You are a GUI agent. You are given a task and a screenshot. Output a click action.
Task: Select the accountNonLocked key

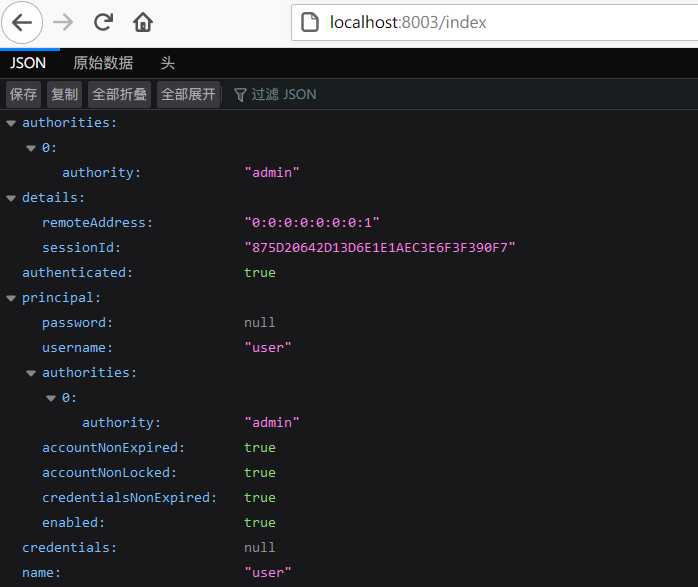point(109,473)
